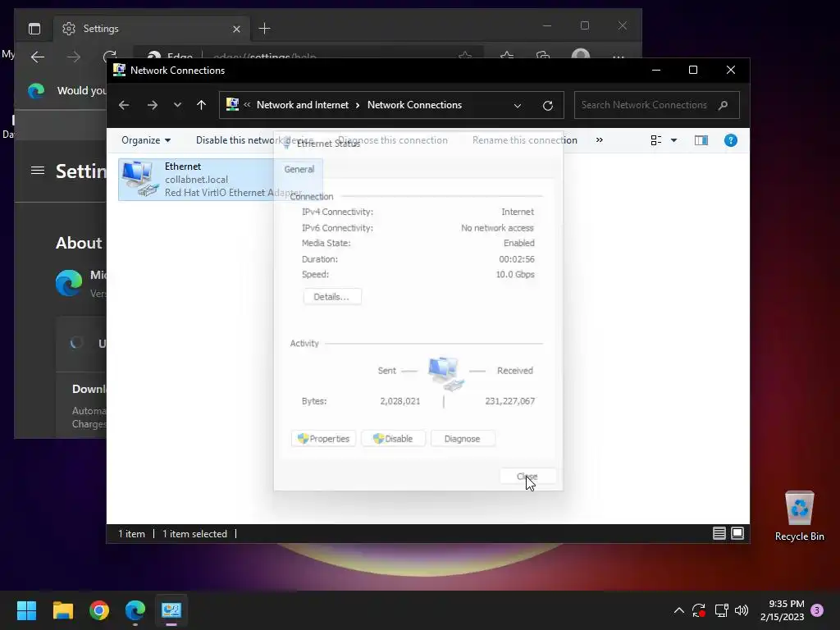This screenshot has width=840, height=630.
Task: Go back in Edge browser
Action: (38, 57)
